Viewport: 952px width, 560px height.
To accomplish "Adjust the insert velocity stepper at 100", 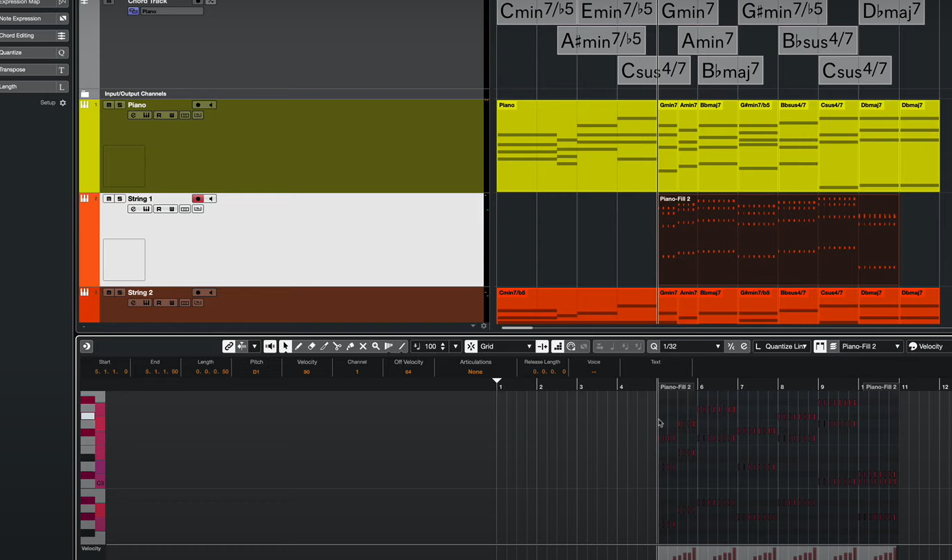I will 443,346.
